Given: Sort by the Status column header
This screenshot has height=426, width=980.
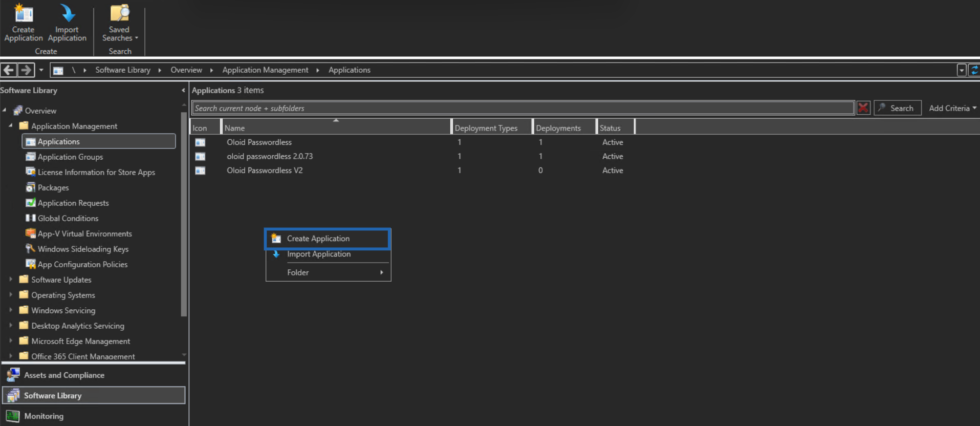Looking at the screenshot, I should (616, 127).
